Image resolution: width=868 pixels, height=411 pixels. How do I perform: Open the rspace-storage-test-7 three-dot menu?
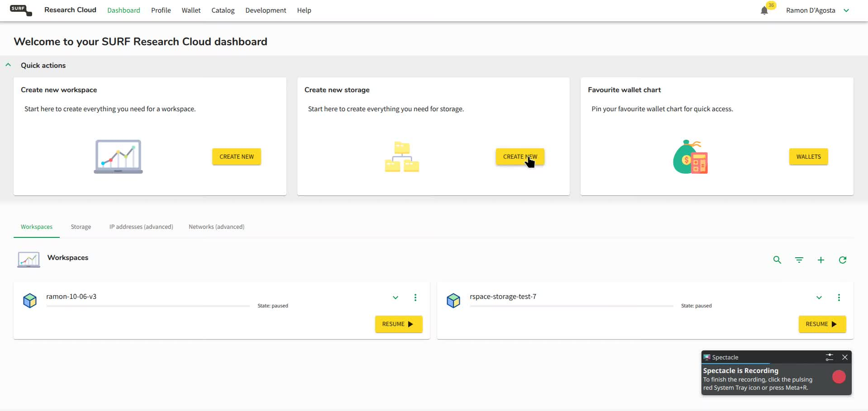(x=839, y=298)
